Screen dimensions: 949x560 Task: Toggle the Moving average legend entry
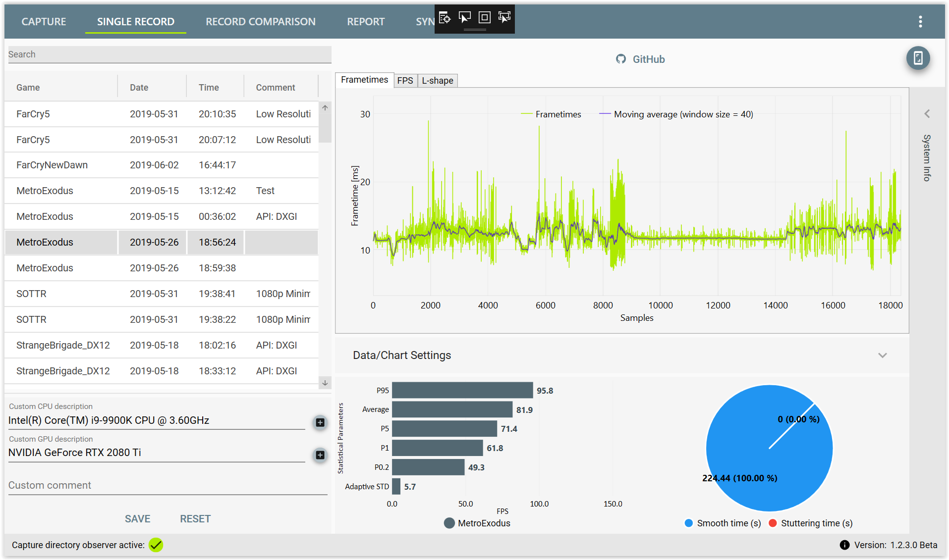click(676, 114)
